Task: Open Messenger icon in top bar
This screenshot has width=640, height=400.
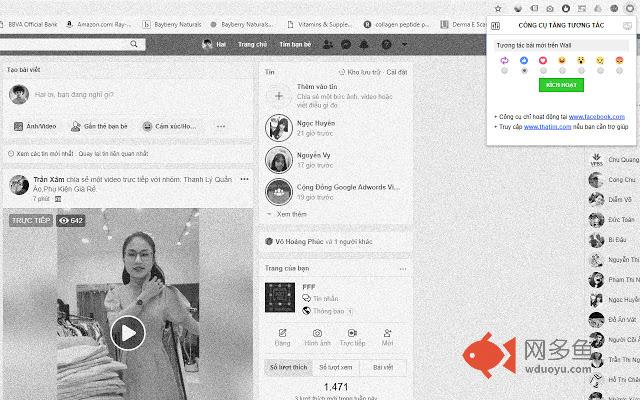Action: click(346, 44)
